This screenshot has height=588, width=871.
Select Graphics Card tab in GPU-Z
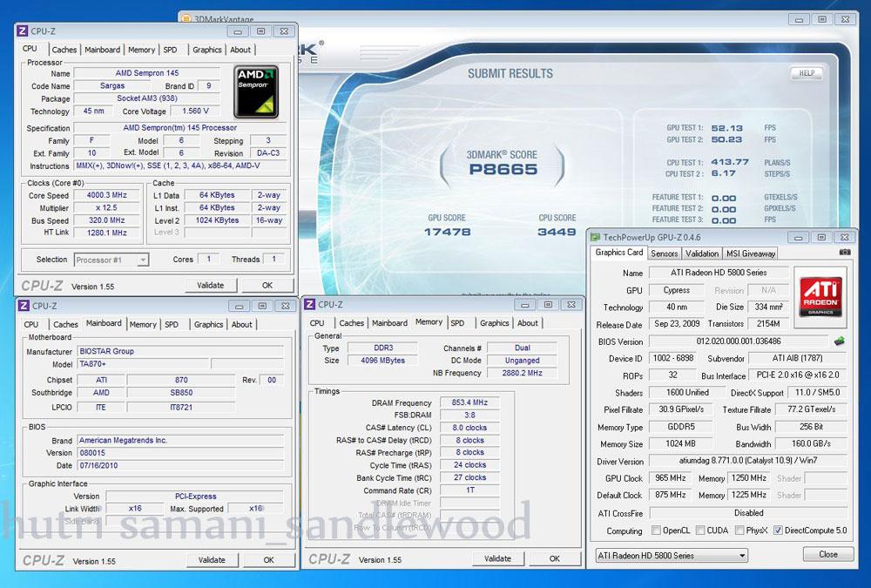[618, 253]
